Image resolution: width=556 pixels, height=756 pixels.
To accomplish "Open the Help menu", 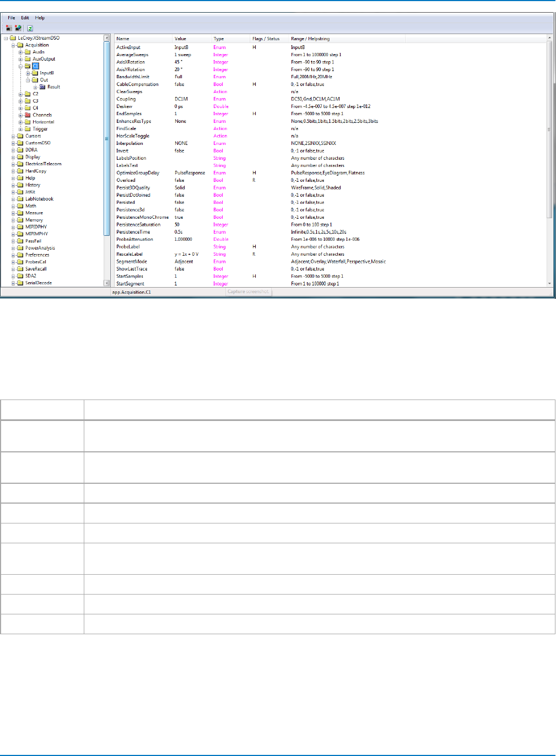I will tap(40, 18).
